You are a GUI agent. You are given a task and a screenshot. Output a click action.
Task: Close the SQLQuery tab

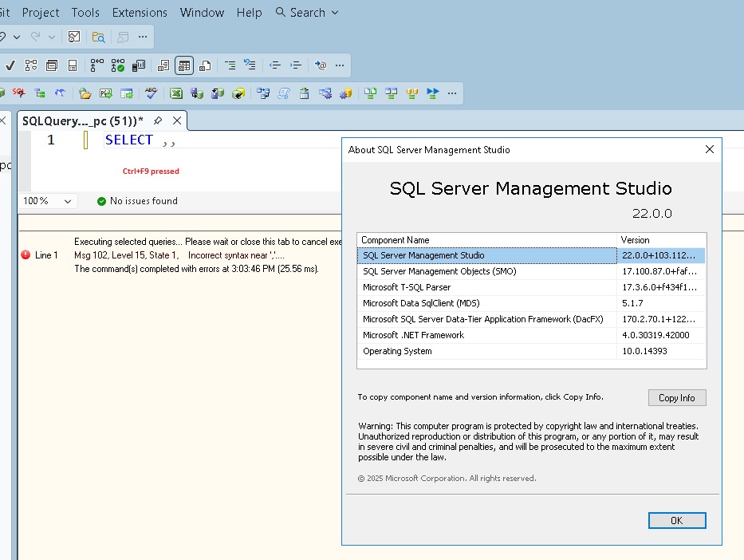pos(177,120)
